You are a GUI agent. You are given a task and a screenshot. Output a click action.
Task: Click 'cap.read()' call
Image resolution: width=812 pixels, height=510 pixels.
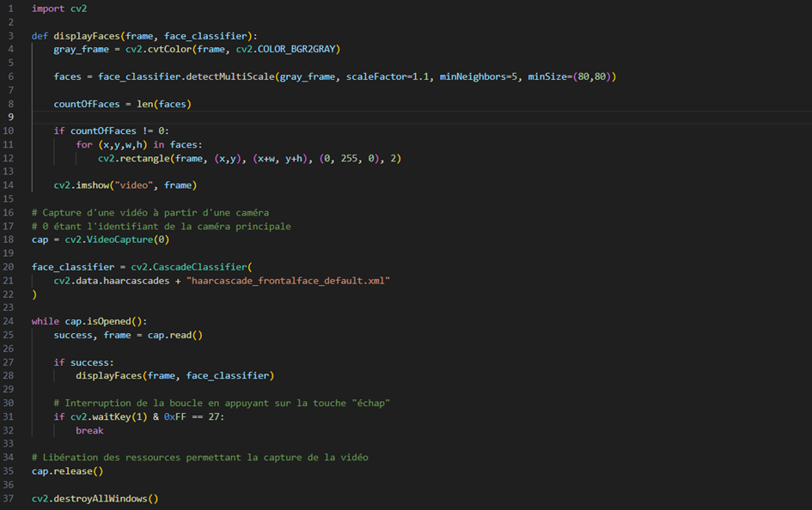click(x=175, y=335)
